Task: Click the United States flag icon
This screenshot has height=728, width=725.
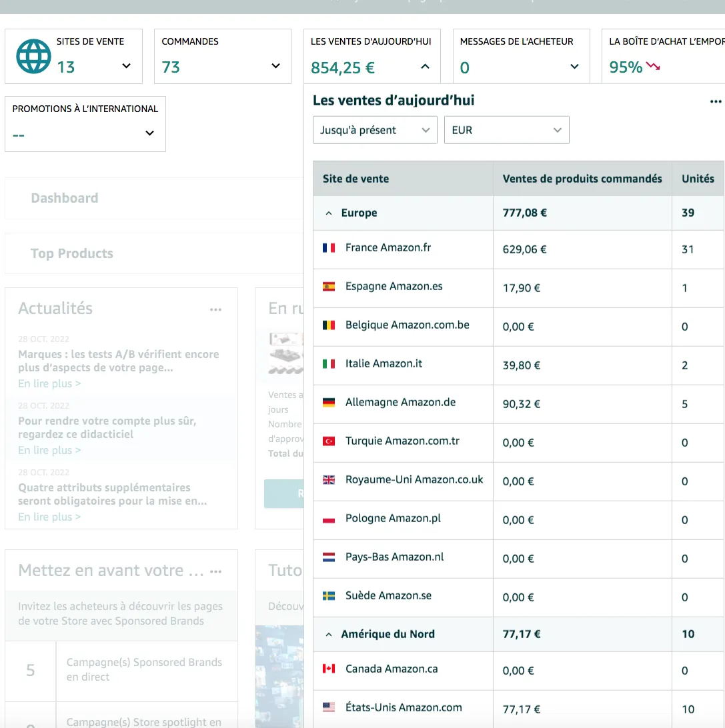Action: coord(329,707)
